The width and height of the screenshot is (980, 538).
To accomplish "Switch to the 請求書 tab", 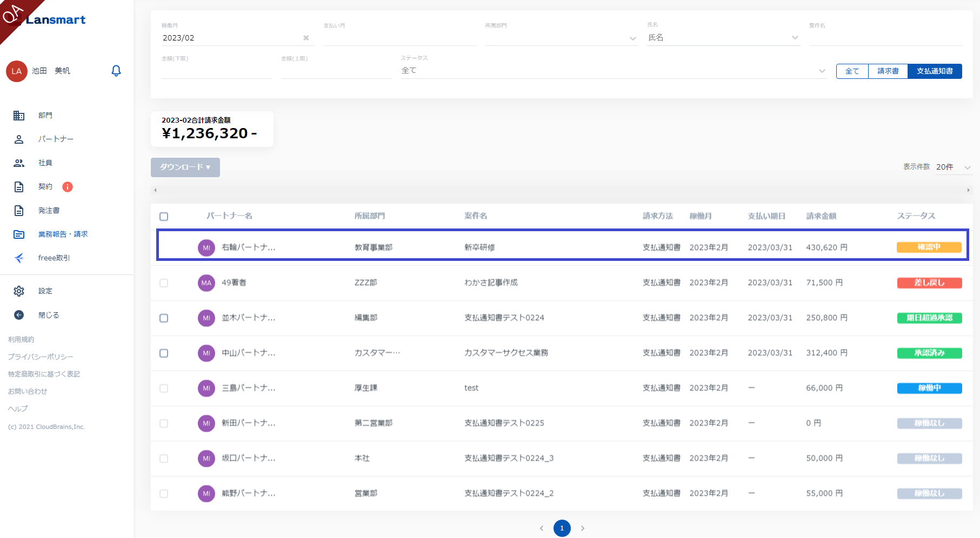I will click(x=888, y=71).
